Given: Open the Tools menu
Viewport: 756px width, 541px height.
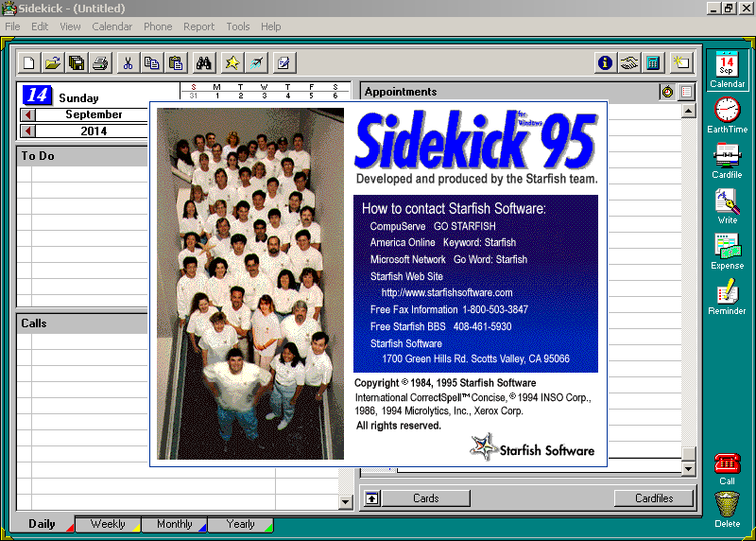Looking at the screenshot, I should 238,26.
